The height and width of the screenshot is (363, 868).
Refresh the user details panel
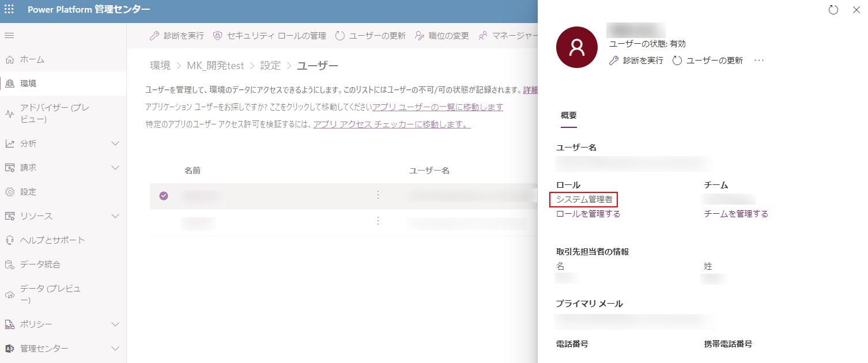pyautogui.click(x=833, y=10)
